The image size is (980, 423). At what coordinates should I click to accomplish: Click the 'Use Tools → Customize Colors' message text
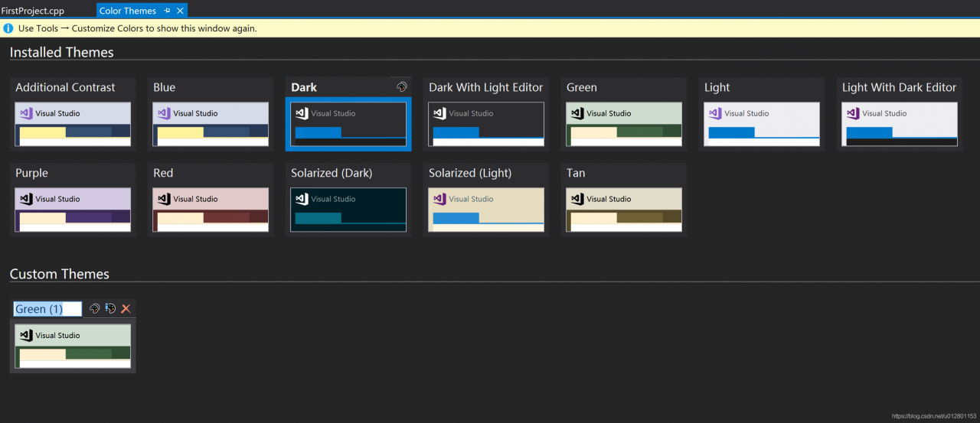[138, 28]
